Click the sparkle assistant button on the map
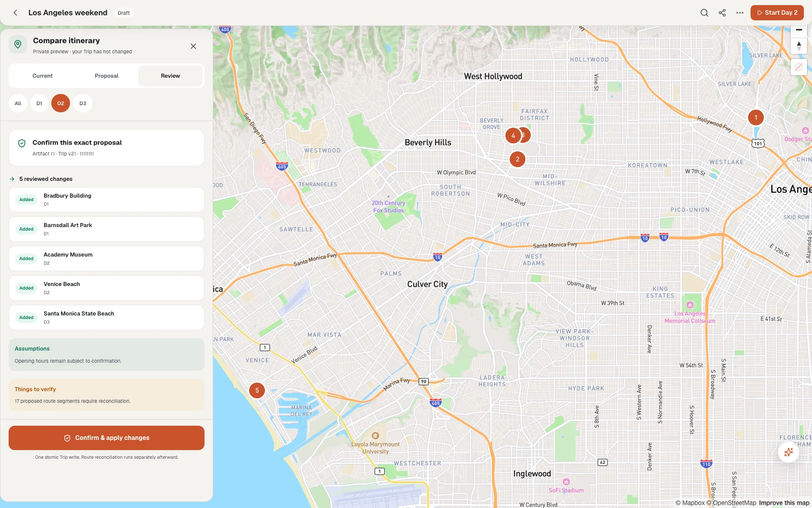Image resolution: width=812 pixels, height=508 pixels. (789, 452)
